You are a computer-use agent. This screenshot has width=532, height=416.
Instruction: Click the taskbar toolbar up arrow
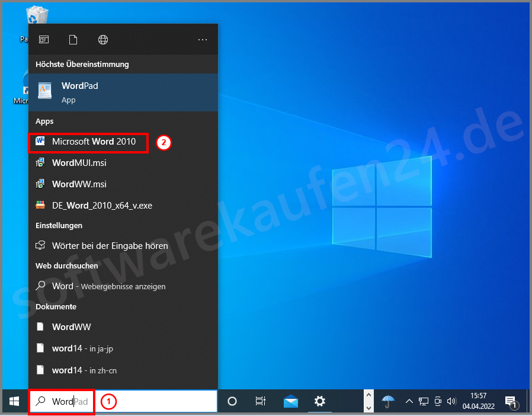pyautogui.click(x=369, y=395)
